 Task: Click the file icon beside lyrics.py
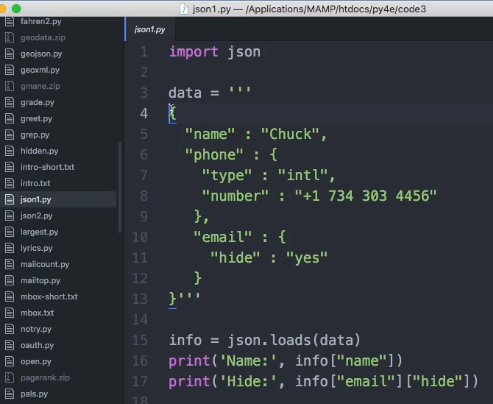(x=10, y=248)
